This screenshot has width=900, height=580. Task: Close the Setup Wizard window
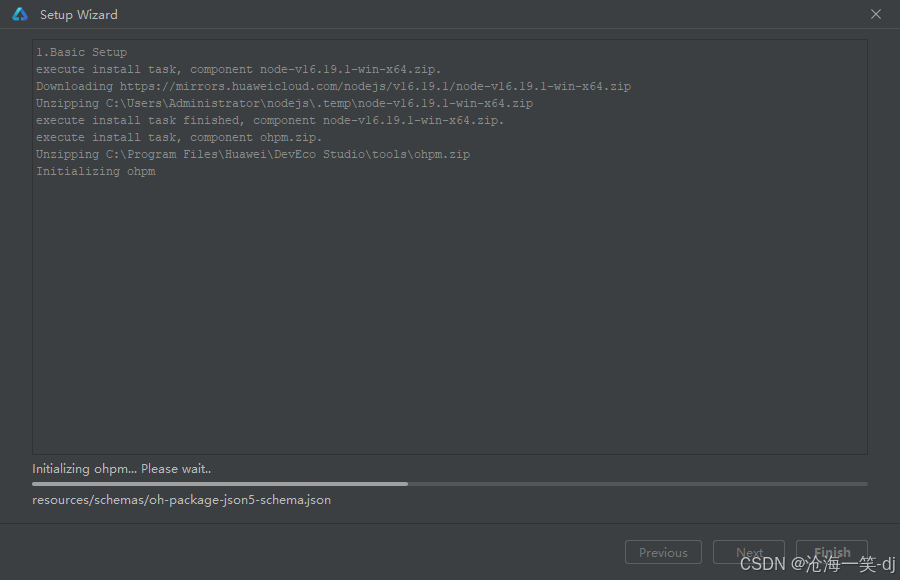(x=875, y=14)
